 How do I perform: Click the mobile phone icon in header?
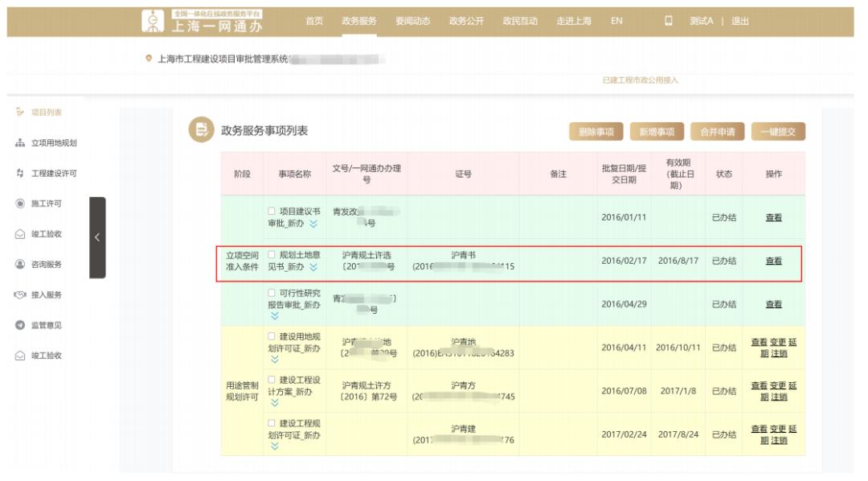coord(668,21)
